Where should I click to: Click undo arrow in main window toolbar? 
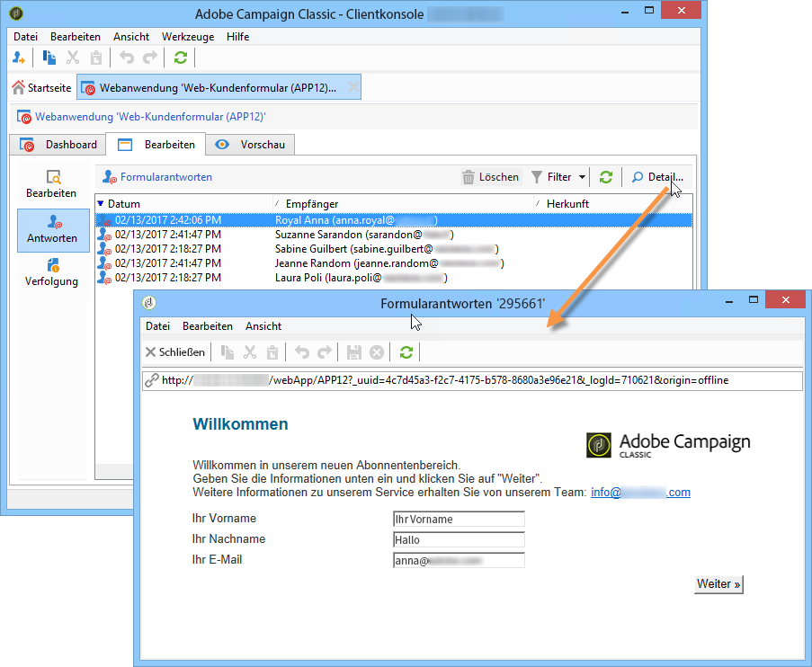127,58
